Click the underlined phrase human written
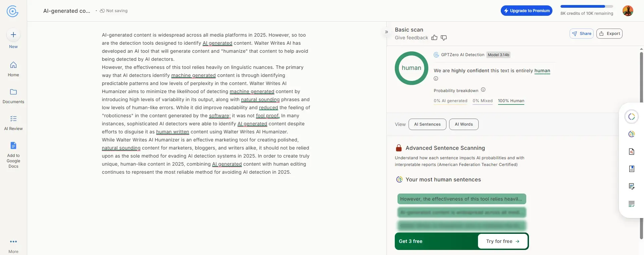This screenshot has height=255, width=644. coord(173,132)
